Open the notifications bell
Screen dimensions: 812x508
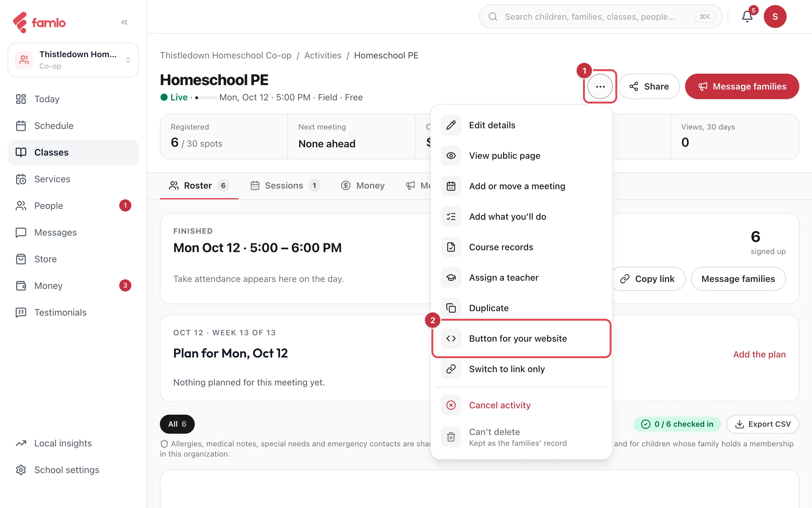point(747,17)
